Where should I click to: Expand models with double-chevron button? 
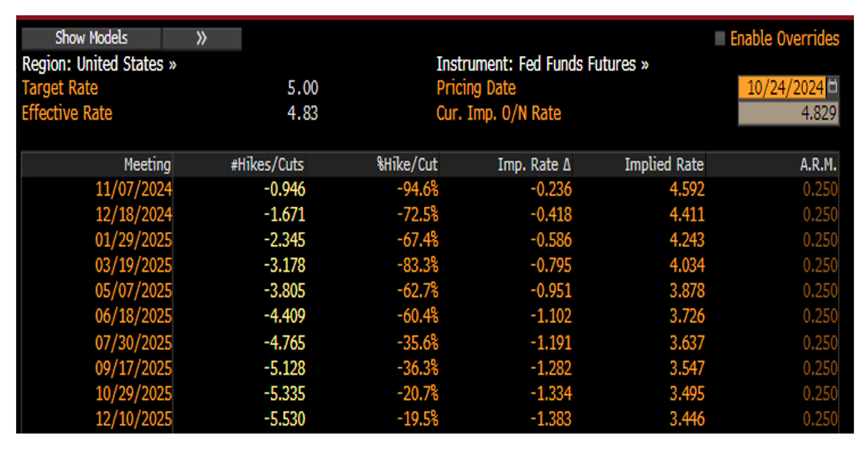[x=202, y=38]
